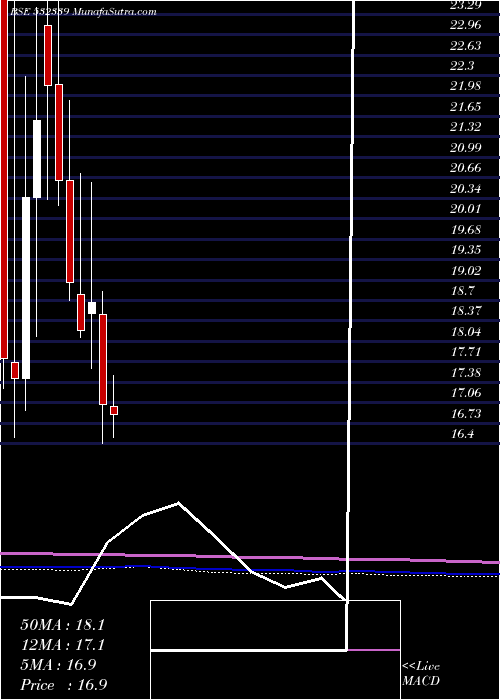The image size is (500, 700).
Task: Select the 19.68 price value
Action: [466, 229]
